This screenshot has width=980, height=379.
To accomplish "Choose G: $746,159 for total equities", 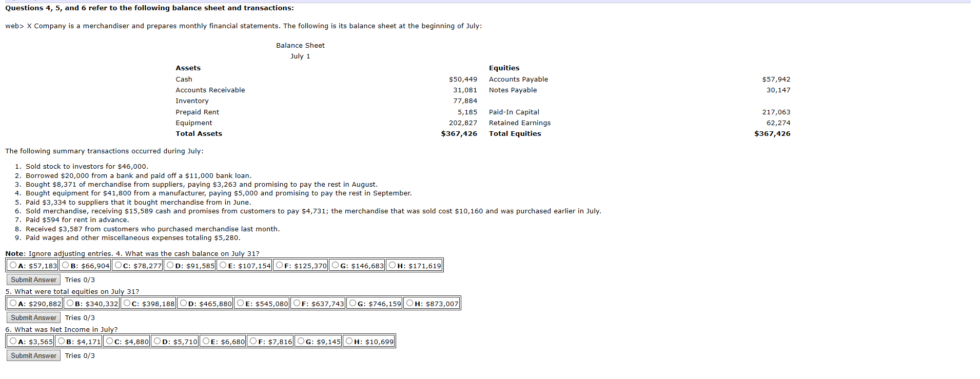I will (352, 303).
